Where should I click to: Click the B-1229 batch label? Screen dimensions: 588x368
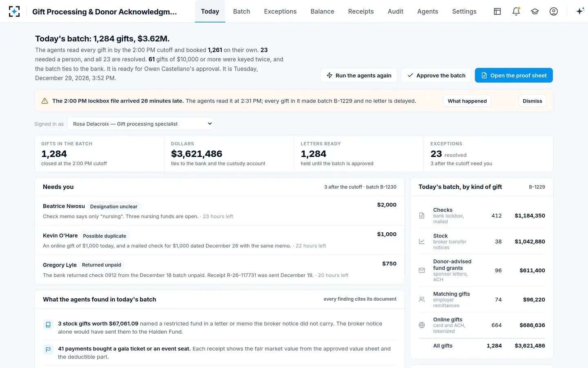pyautogui.click(x=537, y=187)
